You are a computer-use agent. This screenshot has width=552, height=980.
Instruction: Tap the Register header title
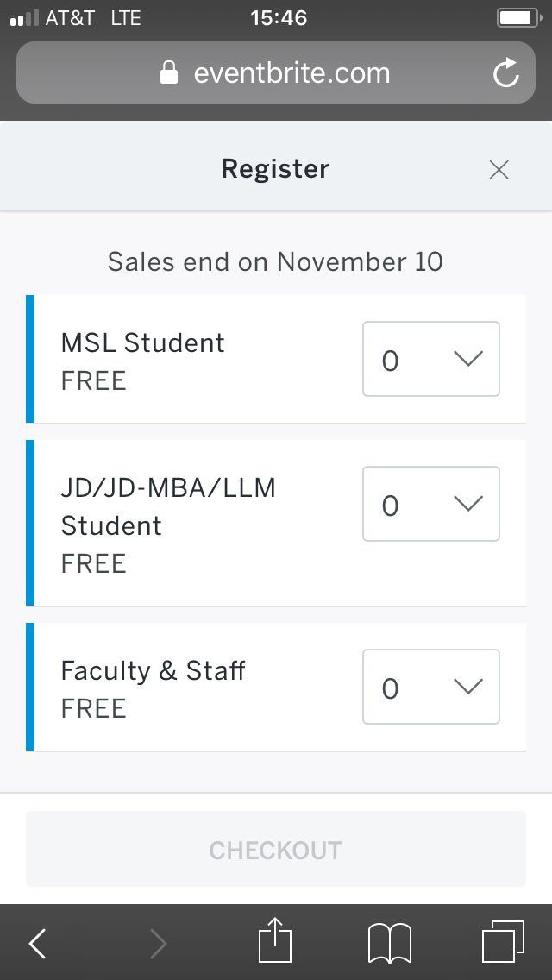pos(275,168)
